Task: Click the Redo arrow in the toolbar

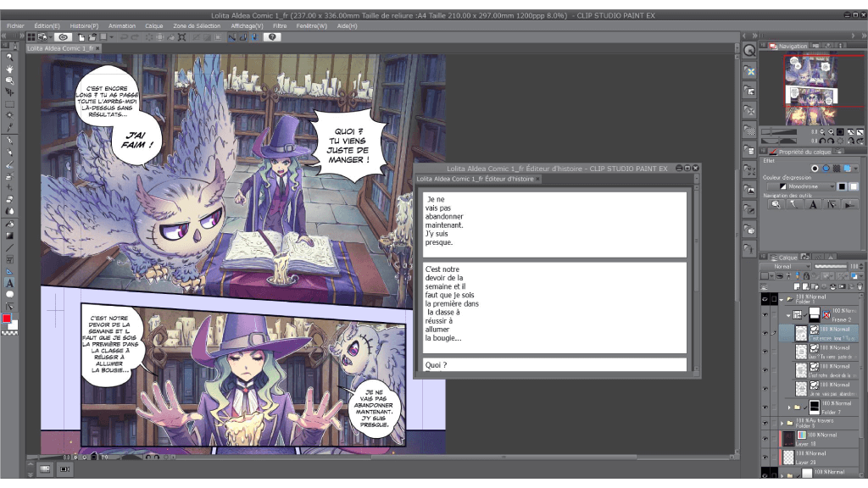Action: 135,37
